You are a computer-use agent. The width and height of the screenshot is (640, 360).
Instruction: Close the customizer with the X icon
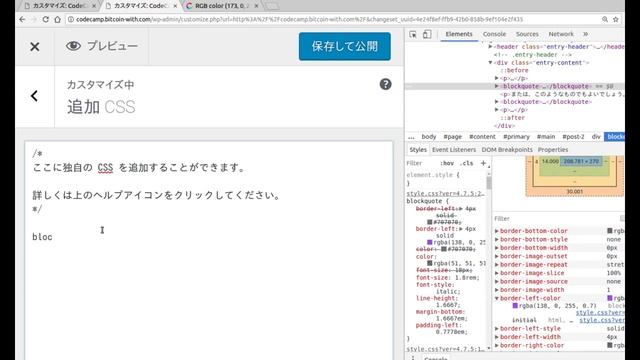point(35,47)
